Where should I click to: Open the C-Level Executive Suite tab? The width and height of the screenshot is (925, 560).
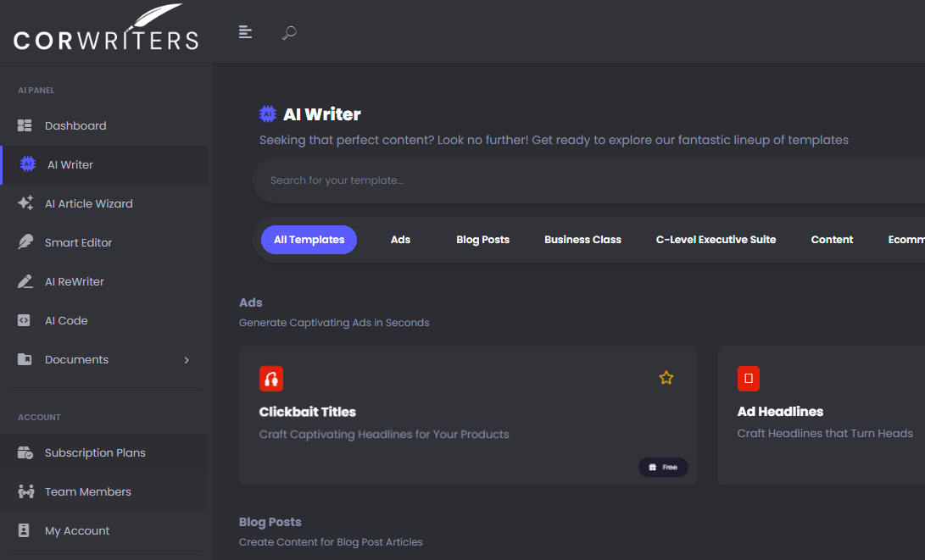(716, 240)
